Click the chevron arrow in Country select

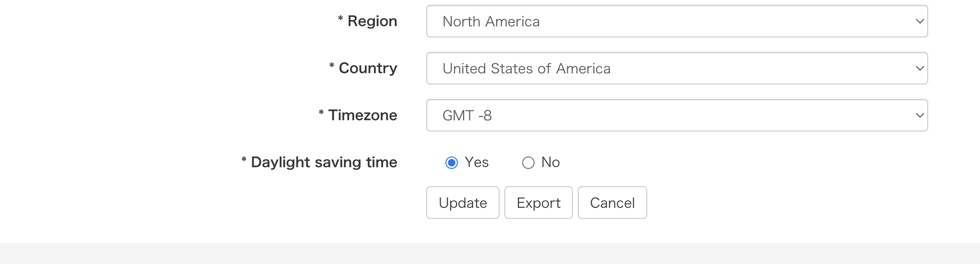coord(920,68)
